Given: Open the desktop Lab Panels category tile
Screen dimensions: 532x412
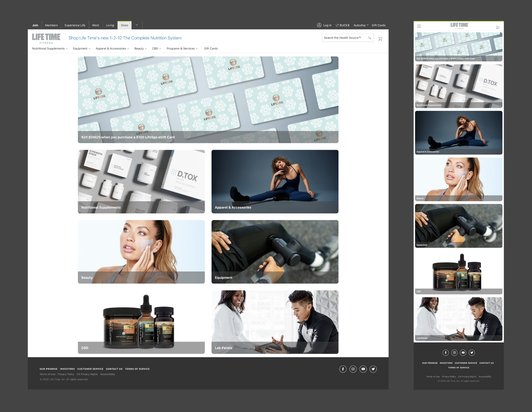Looking at the screenshot, I should 275,322.
